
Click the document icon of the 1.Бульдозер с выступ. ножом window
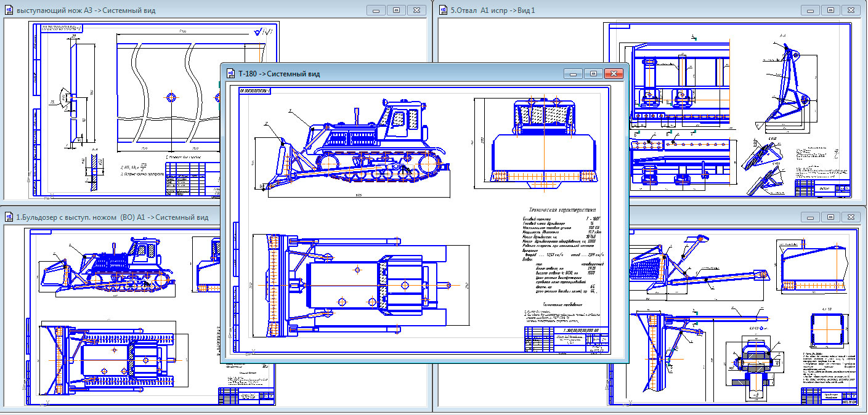tap(9, 217)
